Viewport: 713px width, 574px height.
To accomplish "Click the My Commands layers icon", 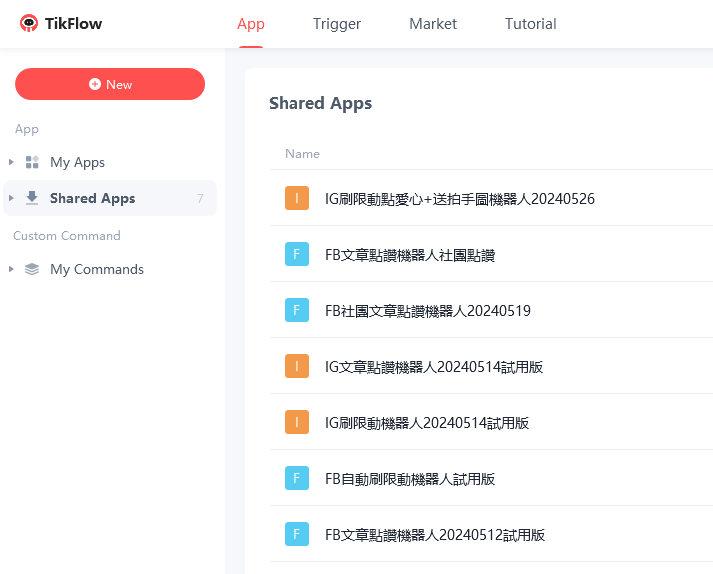I will coord(32,269).
